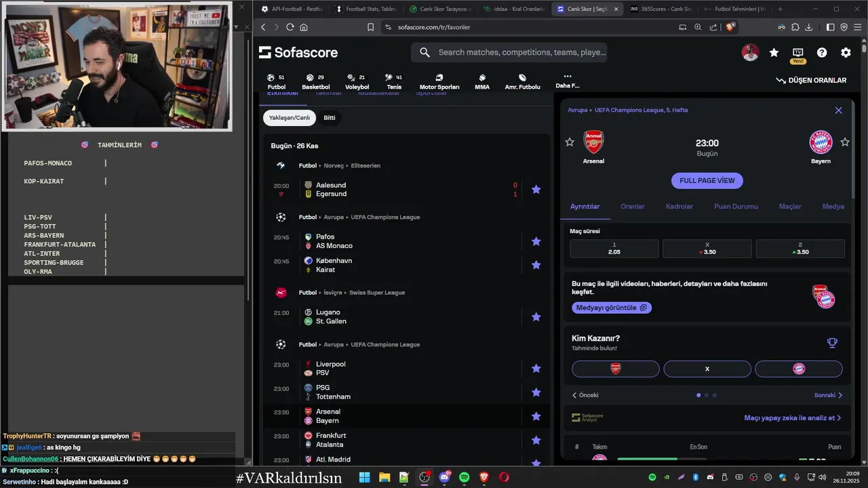Click the FULL PAGE VIEW button

pyautogui.click(x=707, y=180)
